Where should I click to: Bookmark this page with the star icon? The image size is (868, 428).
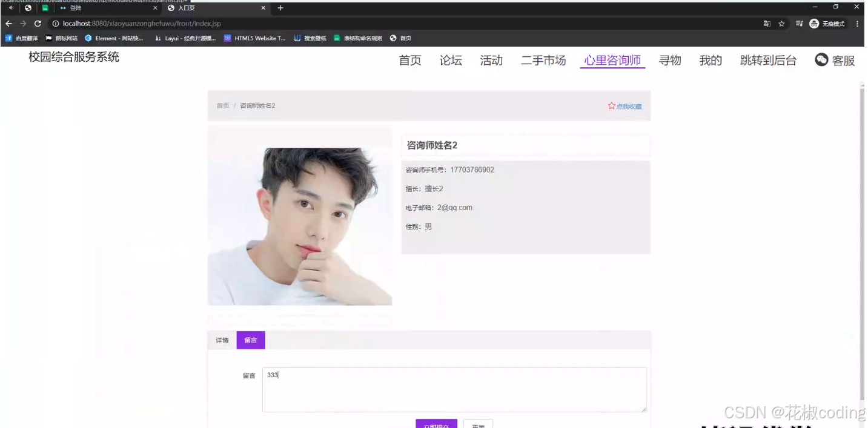click(781, 24)
